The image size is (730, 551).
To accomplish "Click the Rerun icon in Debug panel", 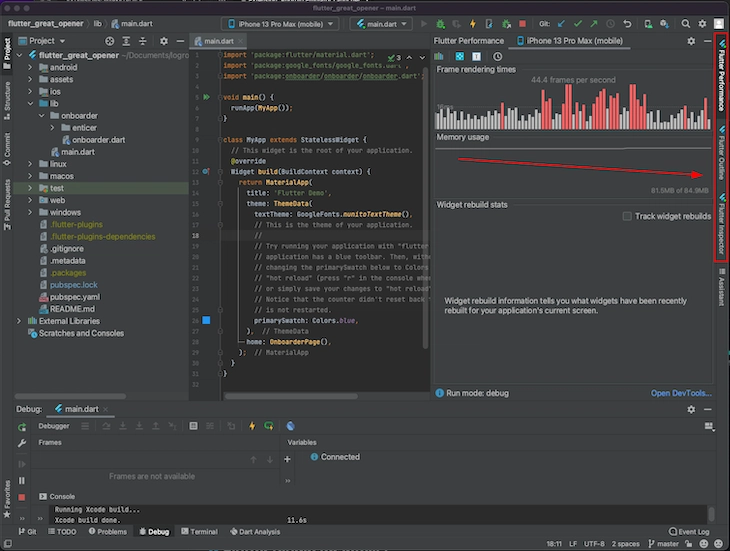I will (21, 427).
